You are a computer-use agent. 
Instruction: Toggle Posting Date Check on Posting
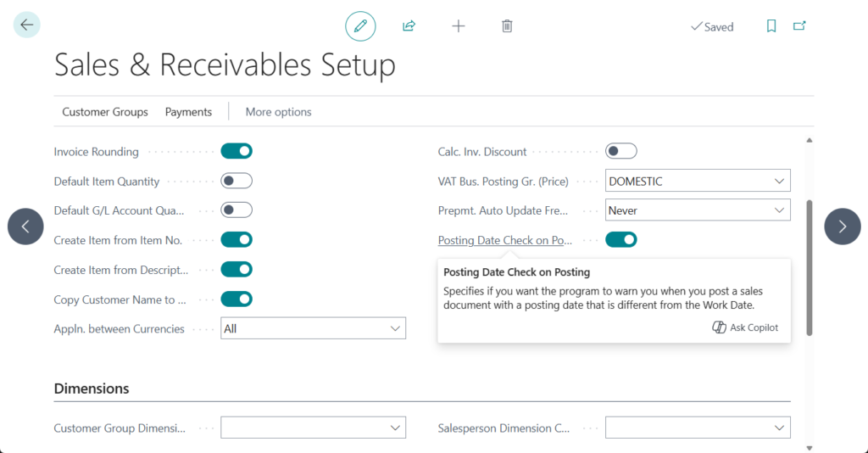[621, 240]
